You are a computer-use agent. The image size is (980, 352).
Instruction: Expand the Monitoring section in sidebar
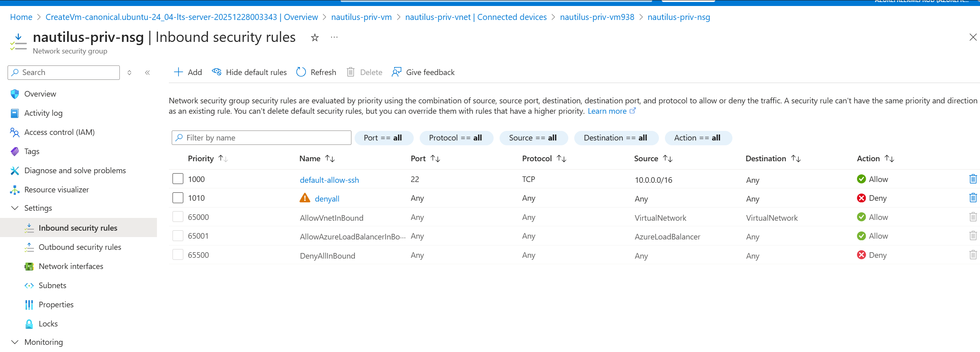click(15, 342)
